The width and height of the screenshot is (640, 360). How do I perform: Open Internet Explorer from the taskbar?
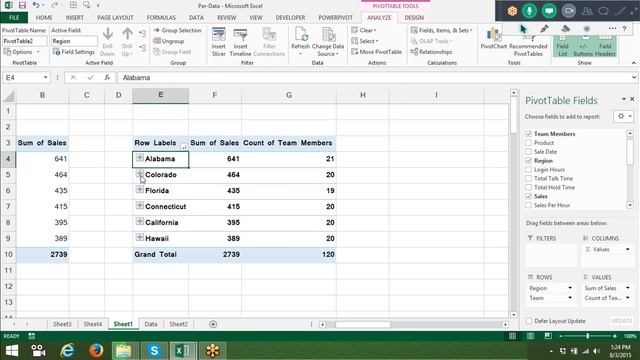[67, 350]
